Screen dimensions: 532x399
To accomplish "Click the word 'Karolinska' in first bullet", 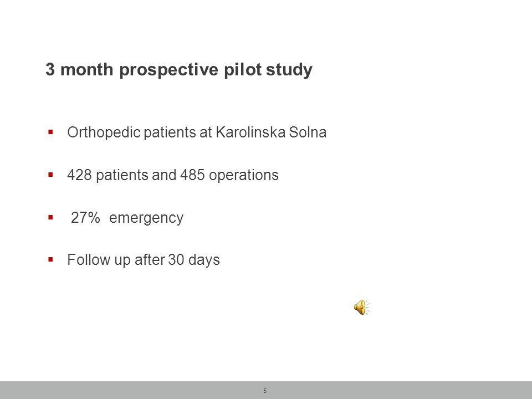I will pyautogui.click(x=250, y=132).
